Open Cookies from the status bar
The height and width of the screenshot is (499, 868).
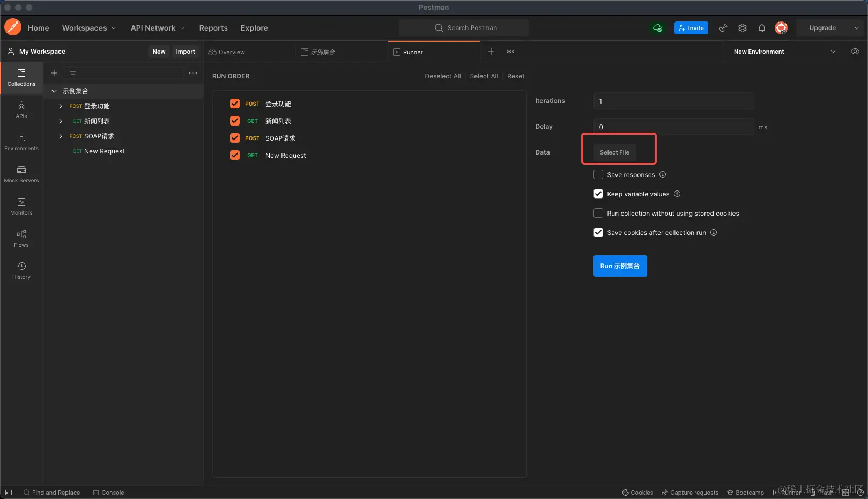[x=637, y=493]
